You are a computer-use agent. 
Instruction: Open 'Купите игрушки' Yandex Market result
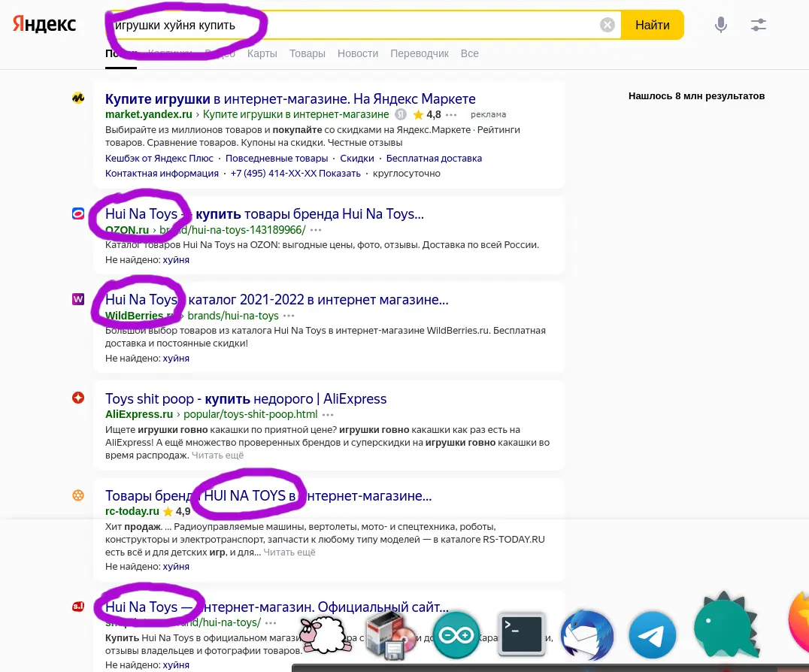point(290,98)
